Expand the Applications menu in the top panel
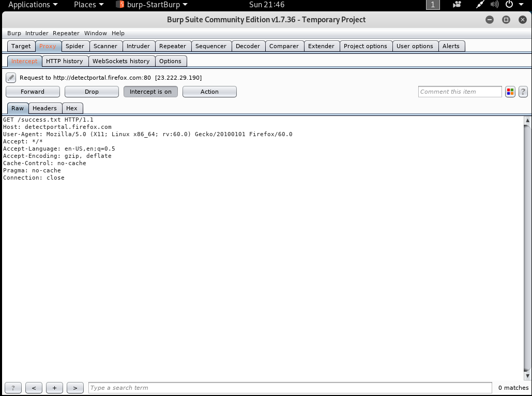Viewport: 532px width, 396px height. click(x=29, y=5)
